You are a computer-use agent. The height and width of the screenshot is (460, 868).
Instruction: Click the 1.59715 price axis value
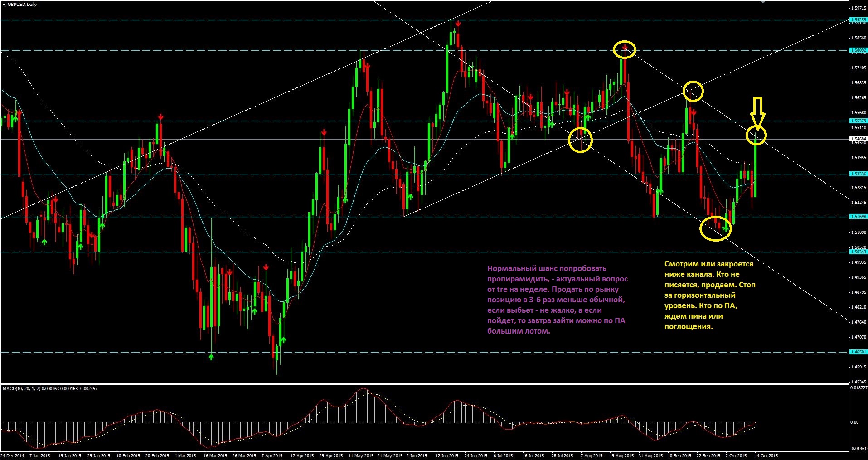coord(859,8)
